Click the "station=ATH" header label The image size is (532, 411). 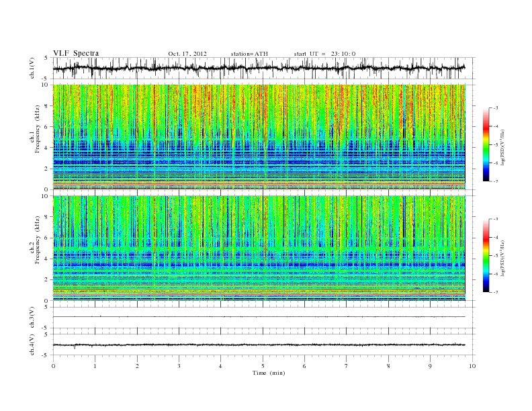[x=249, y=54]
